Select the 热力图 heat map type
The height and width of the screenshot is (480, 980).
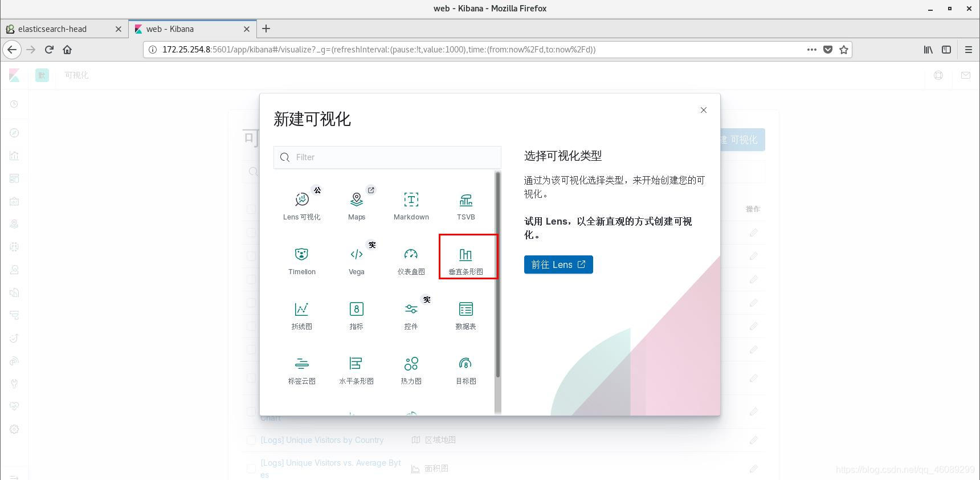click(x=411, y=370)
